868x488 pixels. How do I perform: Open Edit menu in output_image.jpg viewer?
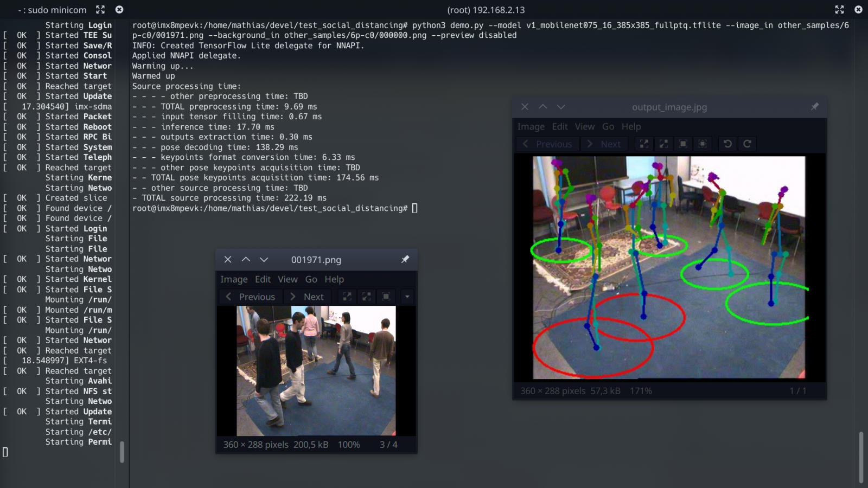(559, 126)
